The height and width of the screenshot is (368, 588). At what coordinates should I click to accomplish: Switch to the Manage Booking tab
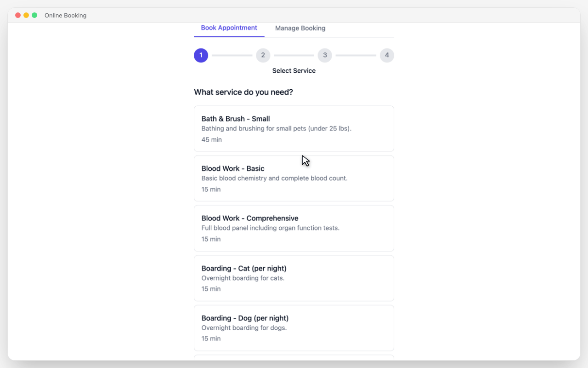[x=300, y=28]
